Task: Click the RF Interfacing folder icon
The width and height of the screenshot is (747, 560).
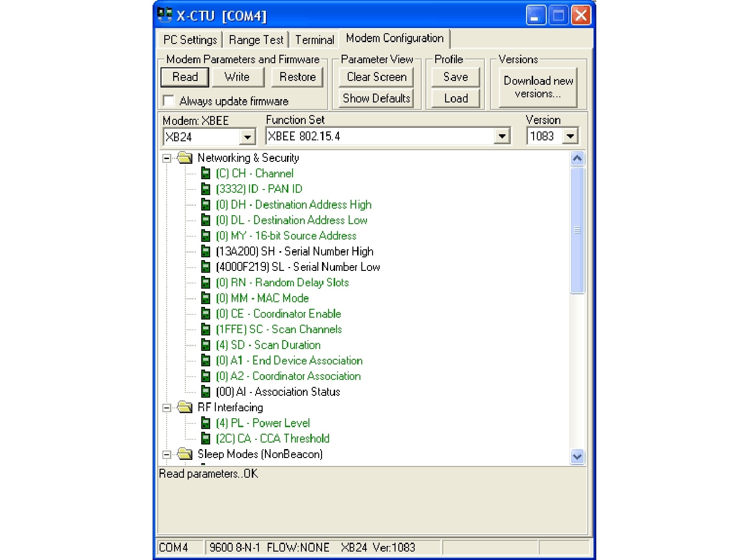Action: click(185, 407)
